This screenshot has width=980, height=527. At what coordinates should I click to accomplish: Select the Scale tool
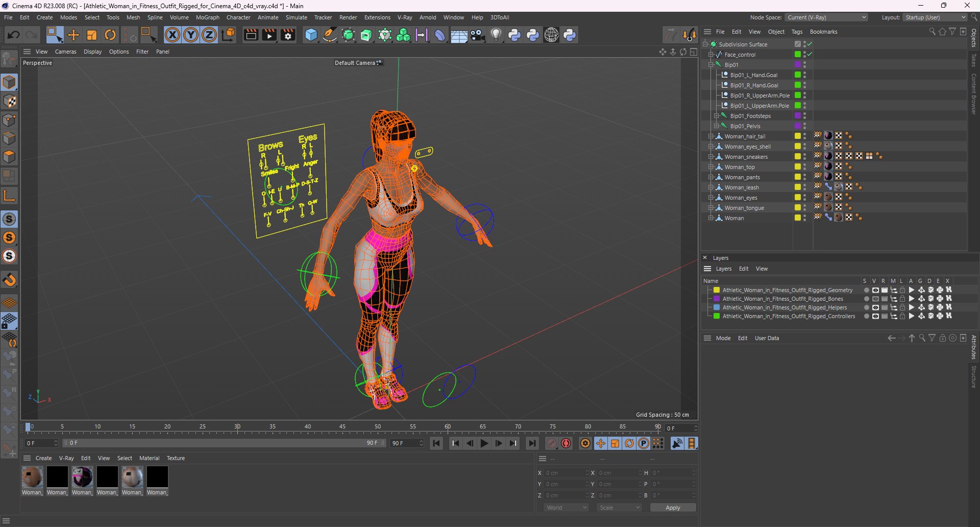pyautogui.click(x=92, y=35)
